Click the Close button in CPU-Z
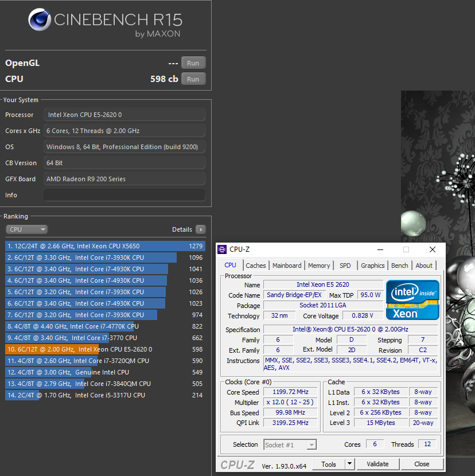 (422, 464)
